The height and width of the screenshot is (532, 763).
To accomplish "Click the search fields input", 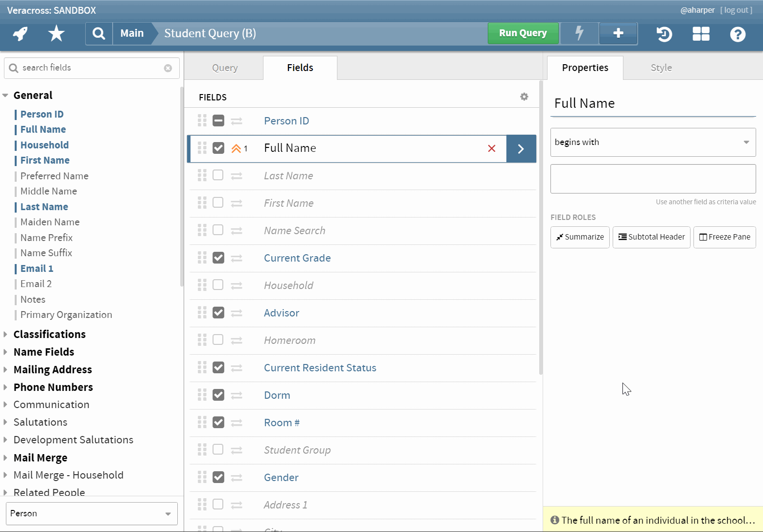I will tap(92, 68).
